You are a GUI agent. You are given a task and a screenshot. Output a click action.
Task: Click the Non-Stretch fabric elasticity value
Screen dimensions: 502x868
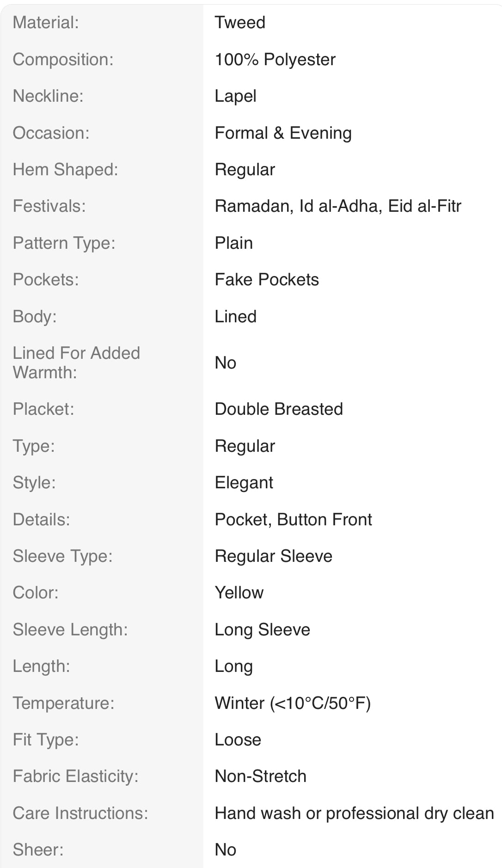(260, 776)
